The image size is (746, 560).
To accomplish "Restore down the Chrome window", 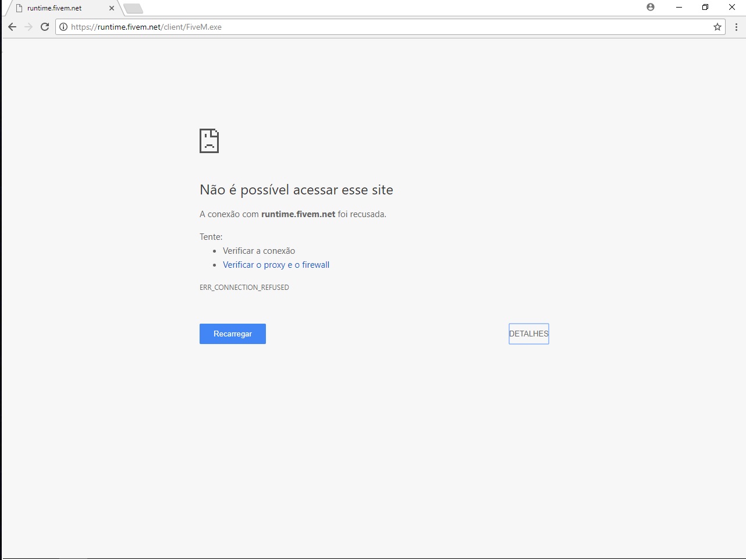I will pyautogui.click(x=705, y=7).
